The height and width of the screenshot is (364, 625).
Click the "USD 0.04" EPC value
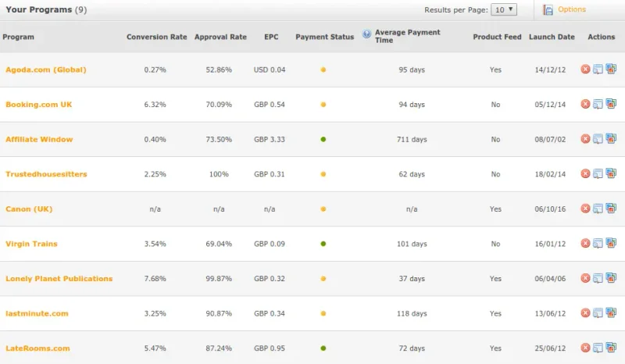[x=270, y=70]
